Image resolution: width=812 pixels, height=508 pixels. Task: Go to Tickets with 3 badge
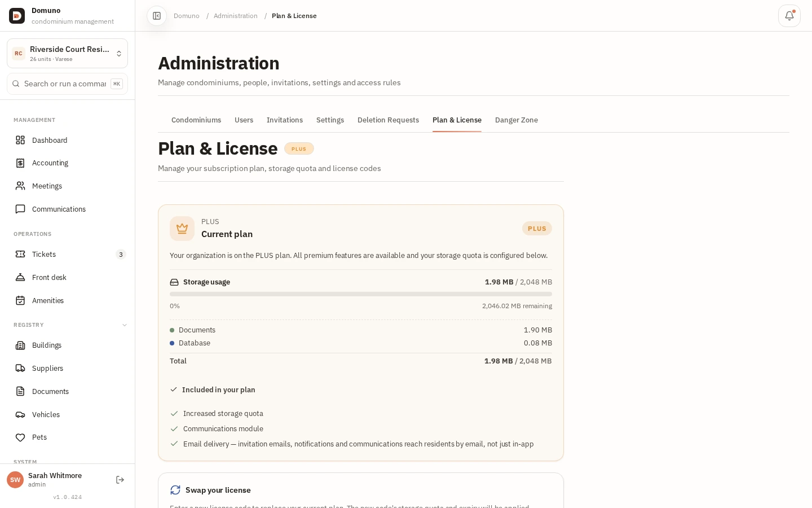(x=67, y=254)
